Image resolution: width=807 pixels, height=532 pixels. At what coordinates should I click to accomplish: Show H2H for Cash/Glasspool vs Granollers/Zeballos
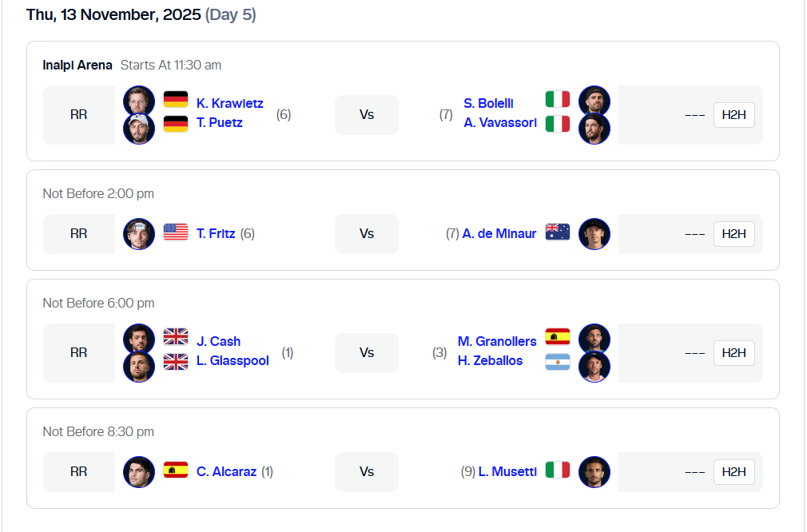[x=733, y=353]
